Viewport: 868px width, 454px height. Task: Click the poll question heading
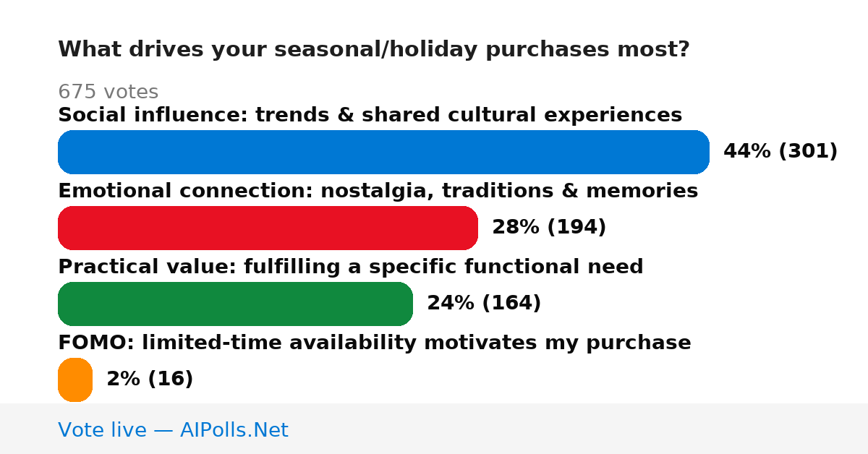point(373,50)
